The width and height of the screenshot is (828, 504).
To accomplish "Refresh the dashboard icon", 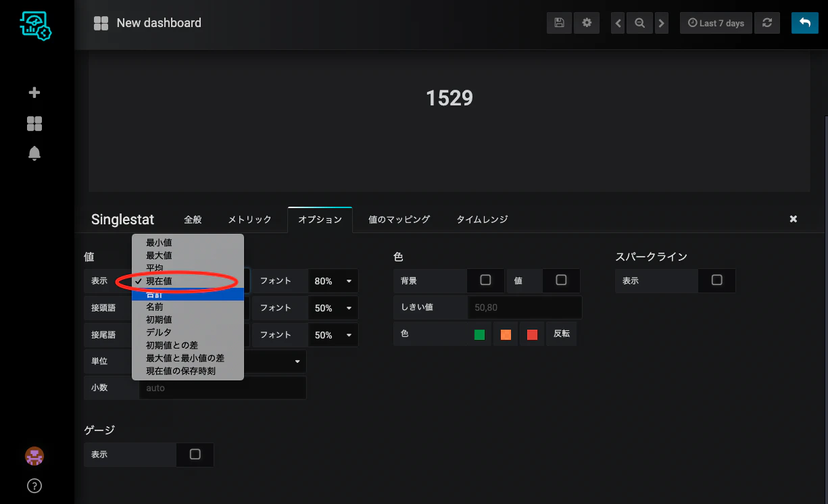I will click(766, 23).
